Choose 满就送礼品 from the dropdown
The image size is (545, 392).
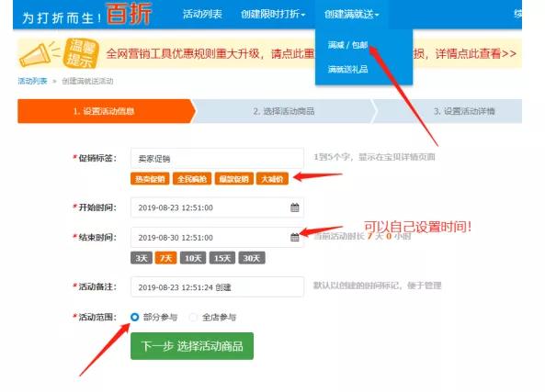coord(347,69)
